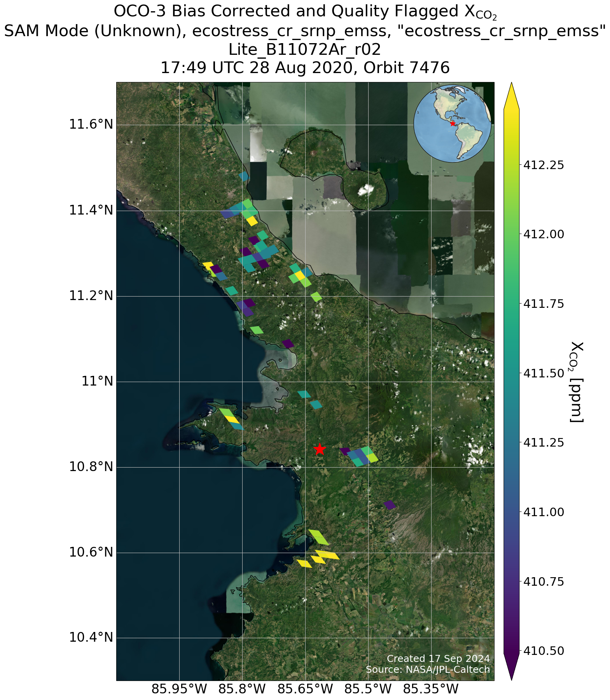Viewport: 610px width, 700px height.
Task: Click the 85.35°W longitude label
Action: (431, 690)
